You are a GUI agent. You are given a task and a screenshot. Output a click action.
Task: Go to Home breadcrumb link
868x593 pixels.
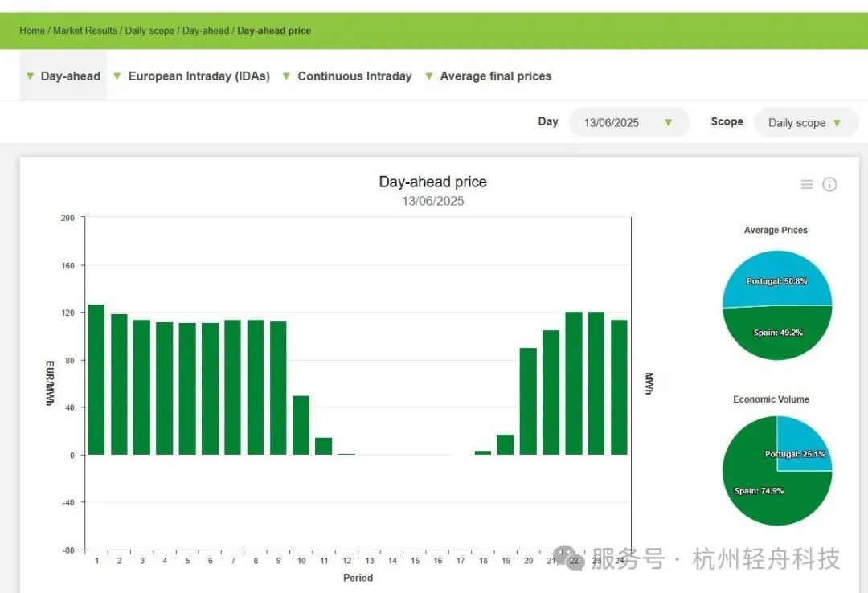(32, 31)
